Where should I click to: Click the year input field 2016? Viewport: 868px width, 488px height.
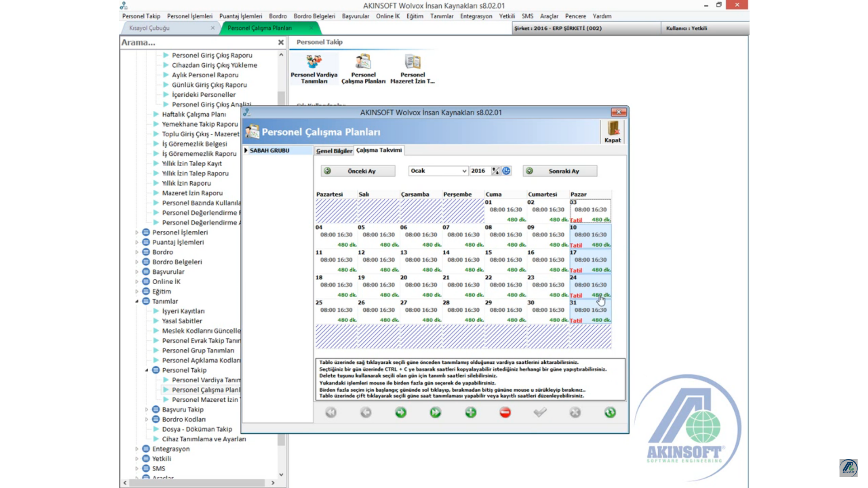[x=480, y=171]
